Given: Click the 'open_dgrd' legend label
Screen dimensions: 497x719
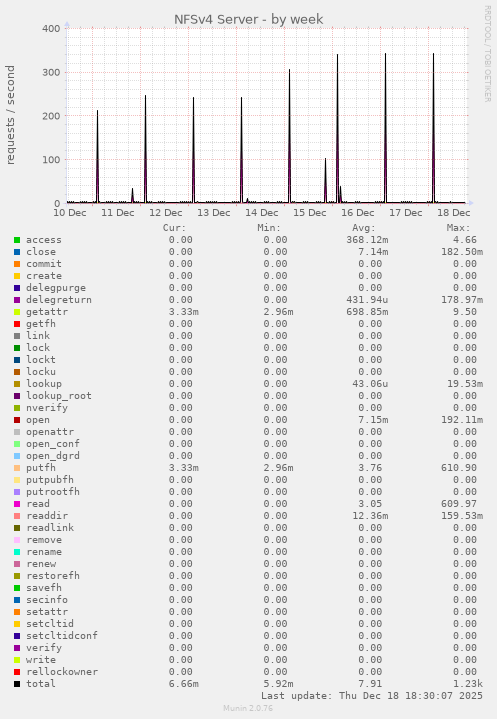Looking at the screenshot, I should click(53, 456).
